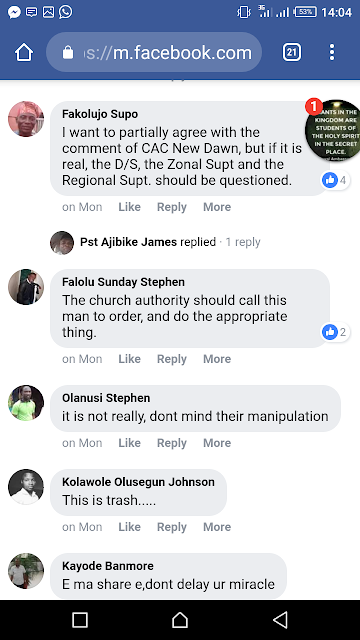
Task: Like Olanusi Stephen's comment
Action: click(x=129, y=443)
